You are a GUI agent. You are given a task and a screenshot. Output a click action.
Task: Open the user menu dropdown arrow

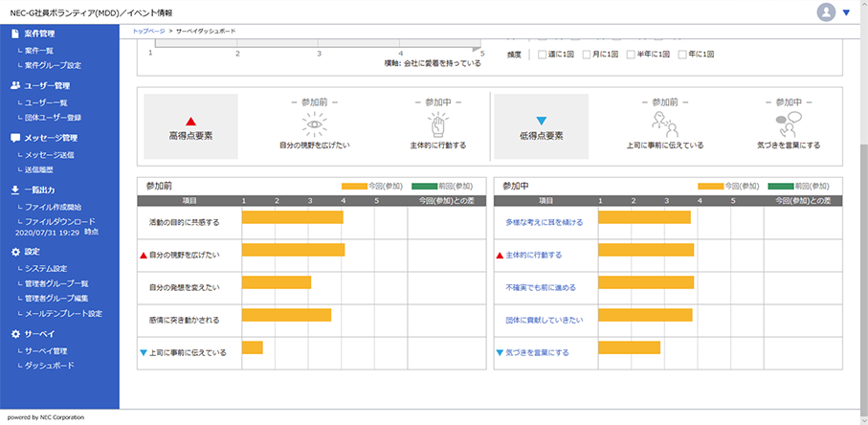(846, 13)
